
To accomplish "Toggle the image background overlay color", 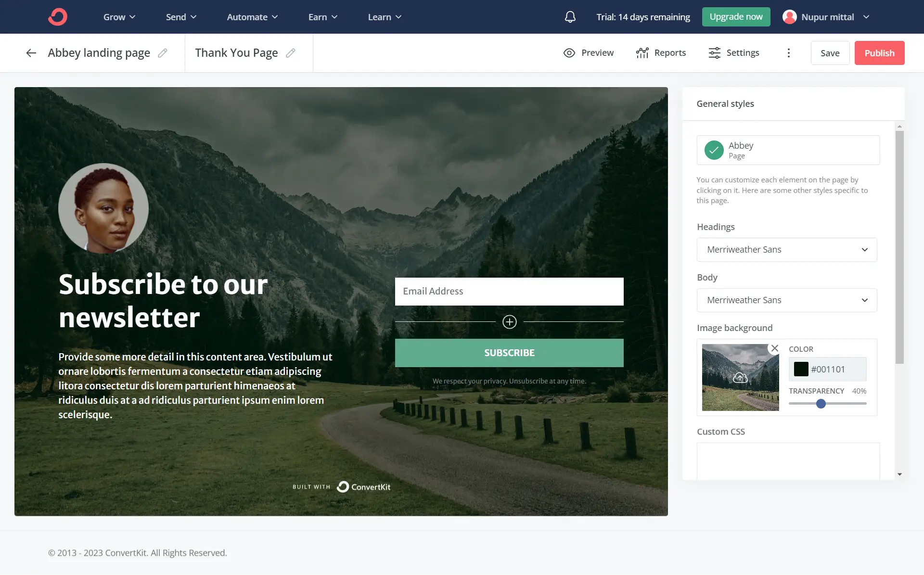I will tap(801, 369).
